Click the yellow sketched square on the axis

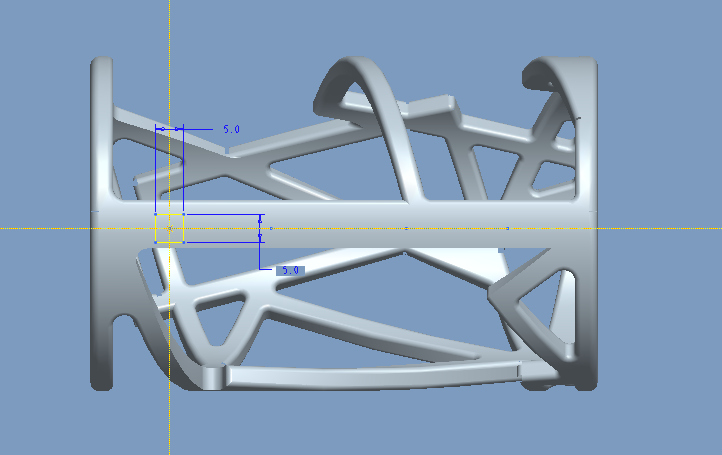(x=169, y=228)
